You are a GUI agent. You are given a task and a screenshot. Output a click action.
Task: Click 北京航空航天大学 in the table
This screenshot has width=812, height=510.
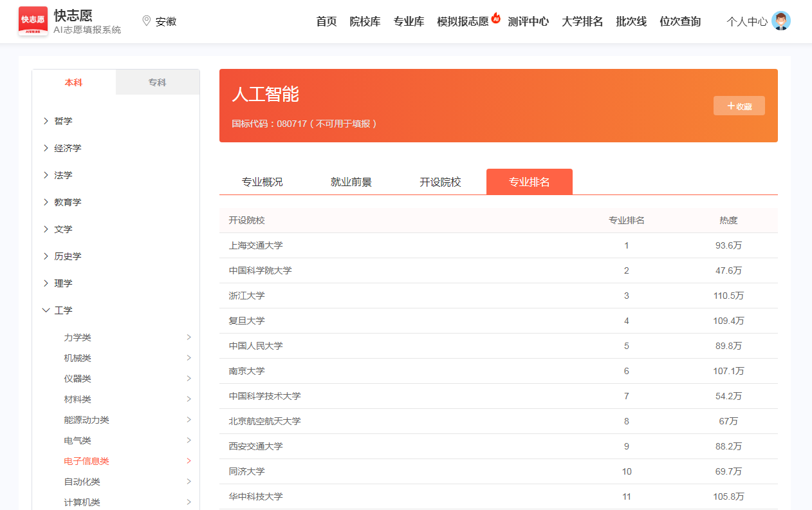tap(264, 421)
